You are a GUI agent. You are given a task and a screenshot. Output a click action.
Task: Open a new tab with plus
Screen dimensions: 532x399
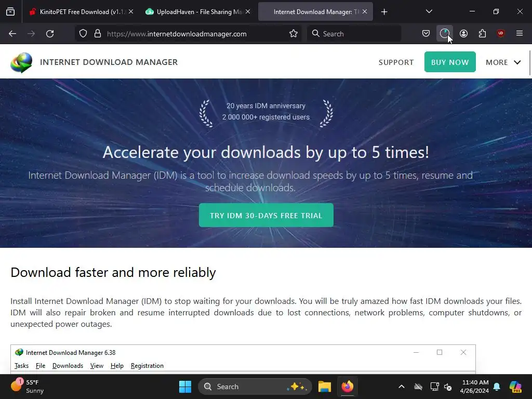tap(384, 12)
